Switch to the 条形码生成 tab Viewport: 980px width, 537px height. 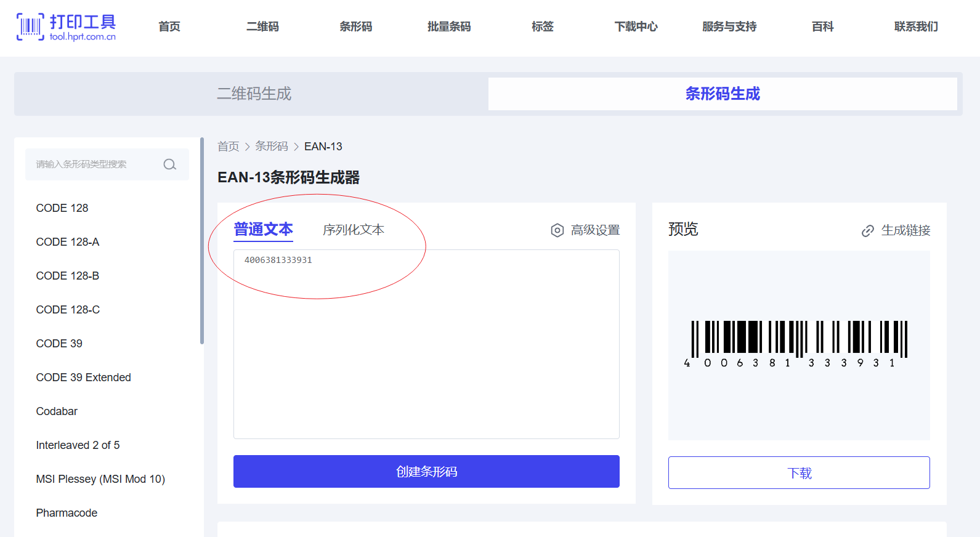pos(723,94)
